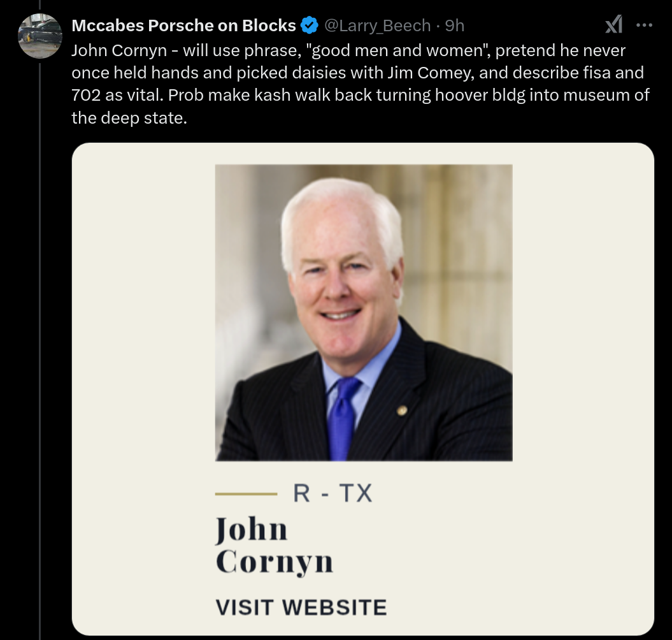Image resolution: width=672 pixels, height=640 pixels.
Task: Click the Grok xAI icon on the tweet
Action: [613, 24]
